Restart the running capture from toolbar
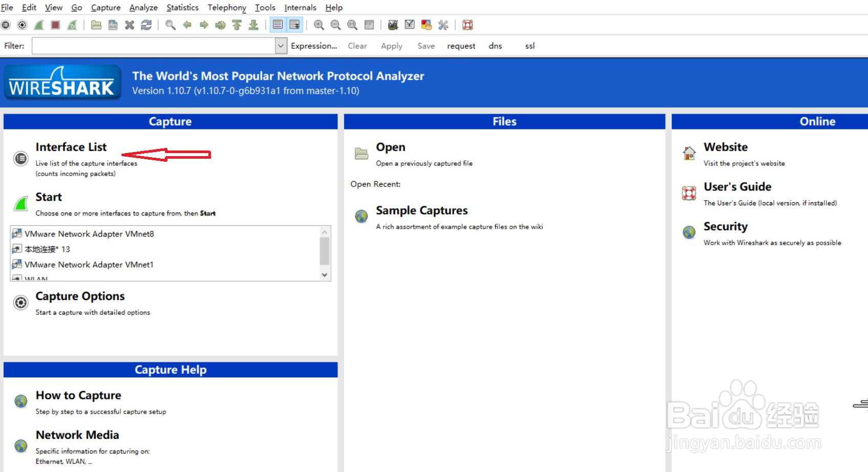Image resolution: width=868 pixels, height=472 pixels. coord(72,25)
